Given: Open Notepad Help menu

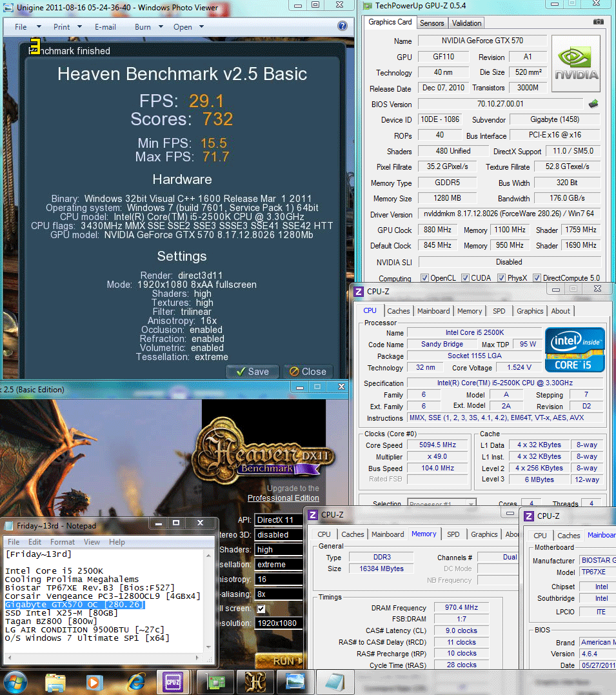Looking at the screenshot, I should 117,542.
